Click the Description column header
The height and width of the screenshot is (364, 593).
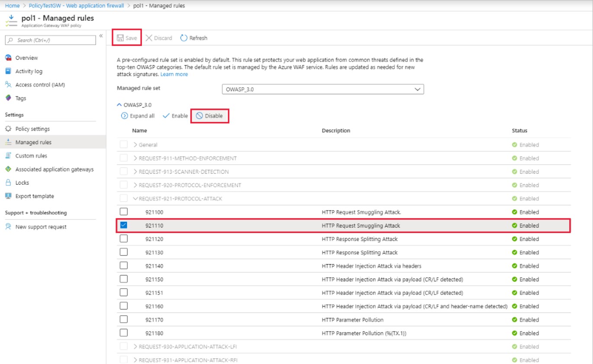336,131
